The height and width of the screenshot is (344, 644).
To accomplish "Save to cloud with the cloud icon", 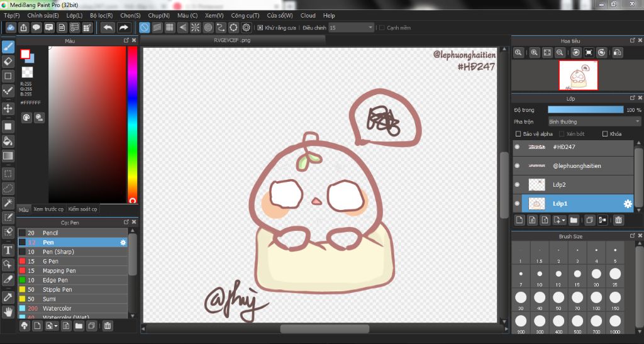I will coord(11,28).
